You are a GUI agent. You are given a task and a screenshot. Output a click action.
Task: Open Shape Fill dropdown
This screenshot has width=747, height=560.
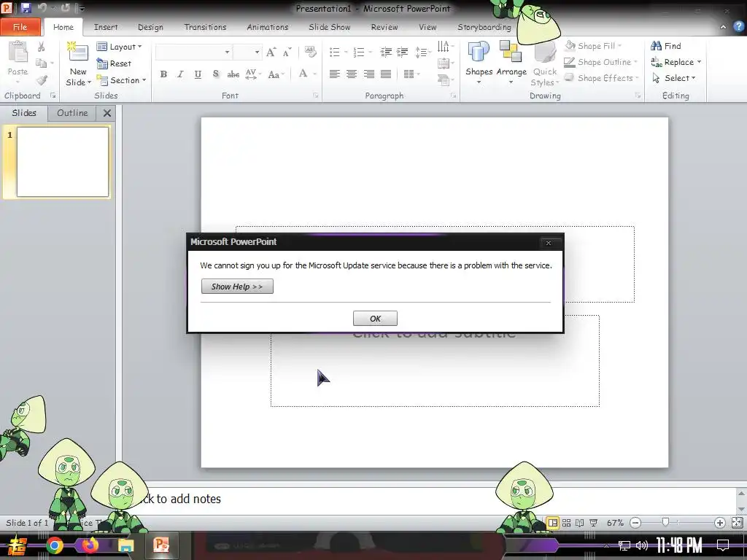pyautogui.click(x=593, y=46)
